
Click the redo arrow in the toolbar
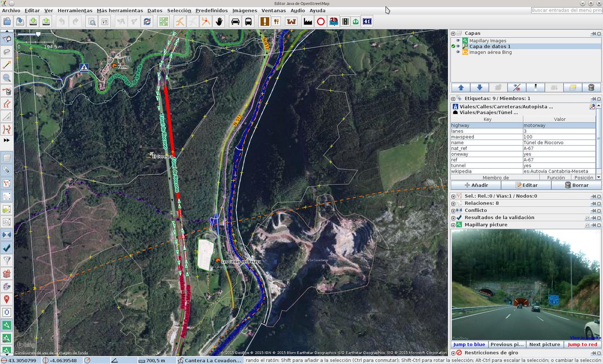[x=75, y=22]
